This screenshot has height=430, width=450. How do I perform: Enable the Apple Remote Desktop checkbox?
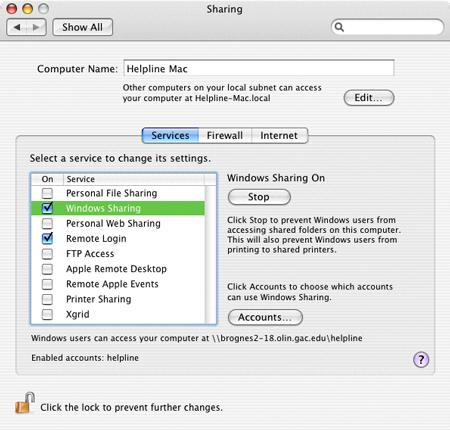pos(47,269)
